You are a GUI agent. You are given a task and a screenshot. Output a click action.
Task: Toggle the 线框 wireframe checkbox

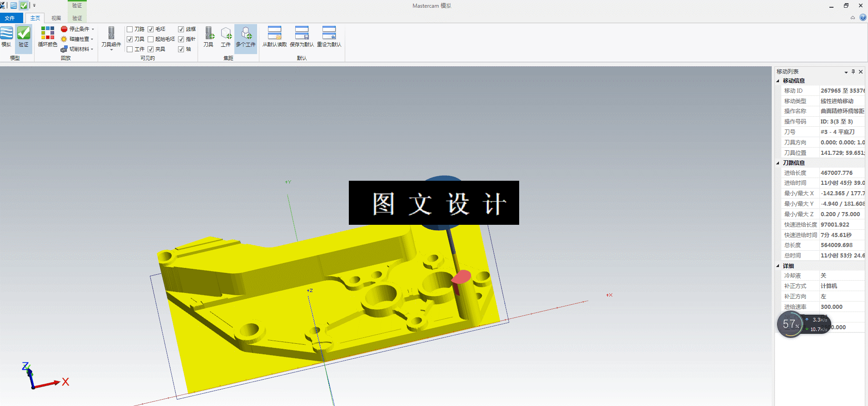point(181,29)
